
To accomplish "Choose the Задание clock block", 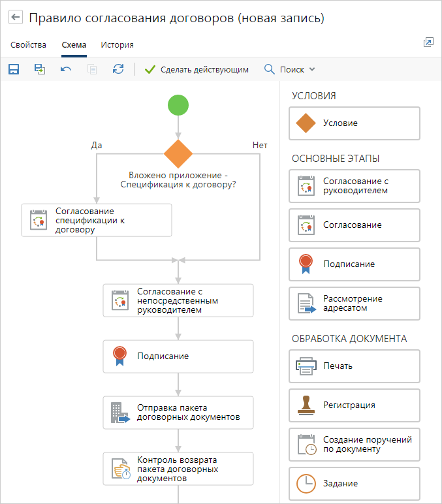I will [x=354, y=484].
